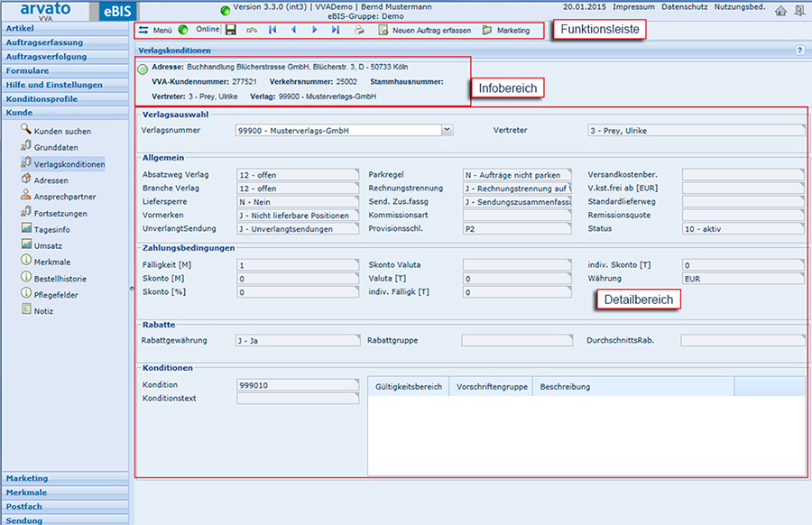Click the Umsatz chart icon

(26, 244)
